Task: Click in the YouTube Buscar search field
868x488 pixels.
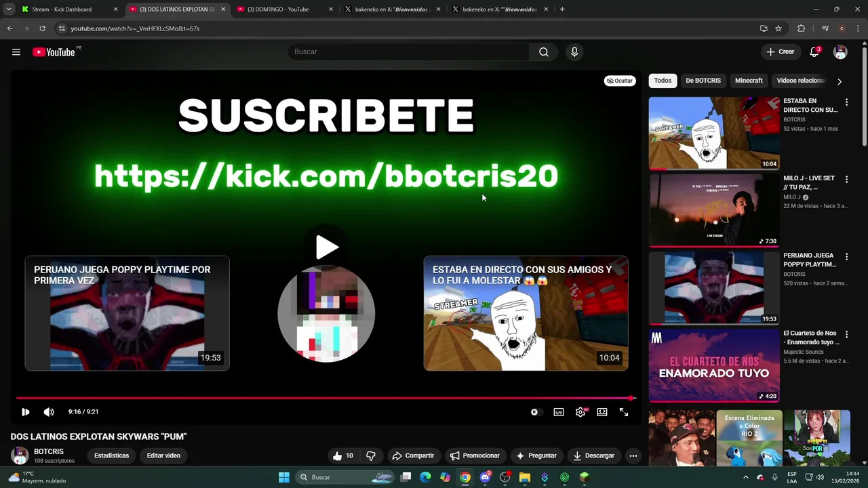Action: click(x=410, y=52)
